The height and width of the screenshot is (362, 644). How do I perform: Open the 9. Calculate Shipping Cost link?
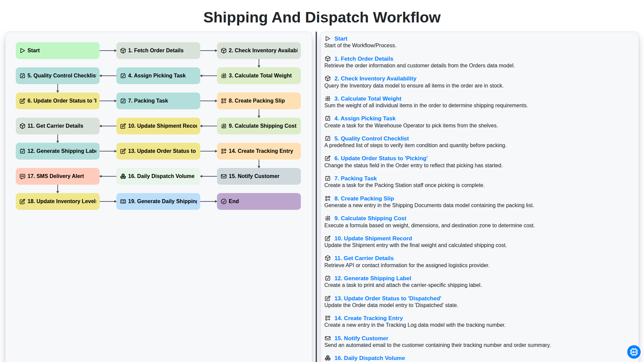pos(370,218)
